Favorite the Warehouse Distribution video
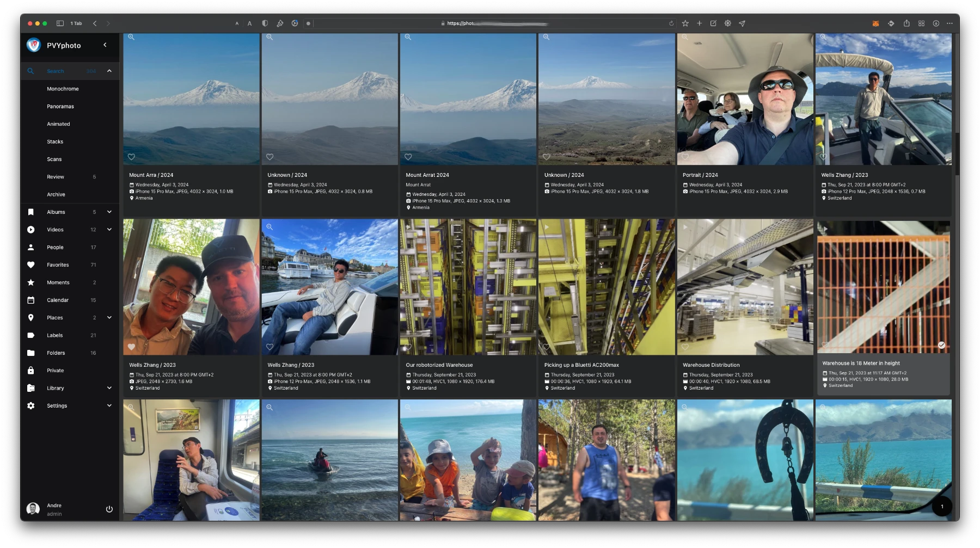980x548 pixels. pos(685,347)
